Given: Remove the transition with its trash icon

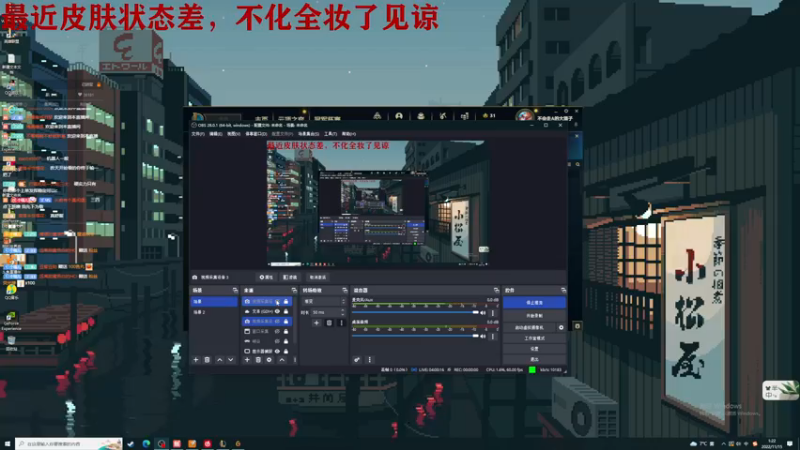Looking at the screenshot, I should tap(329, 322).
